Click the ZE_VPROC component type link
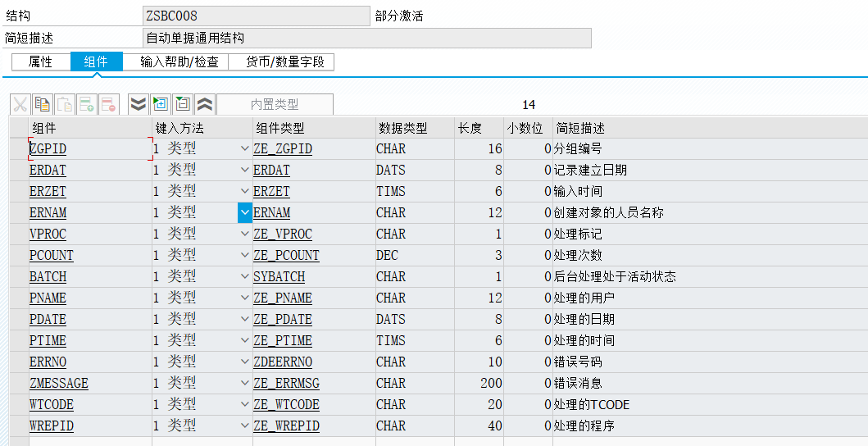Viewport: 868px width, 446px height. click(x=283, y=234)
